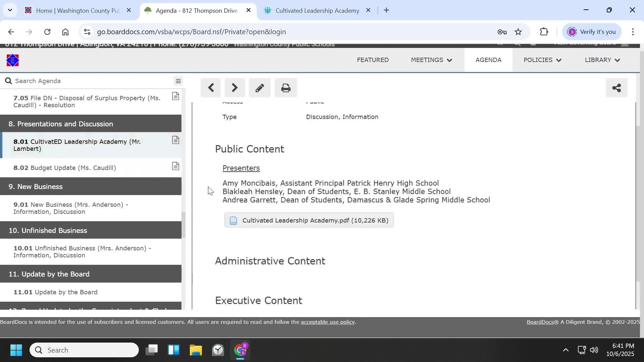Open document icon beside 8.02 Budget Update

175,167
